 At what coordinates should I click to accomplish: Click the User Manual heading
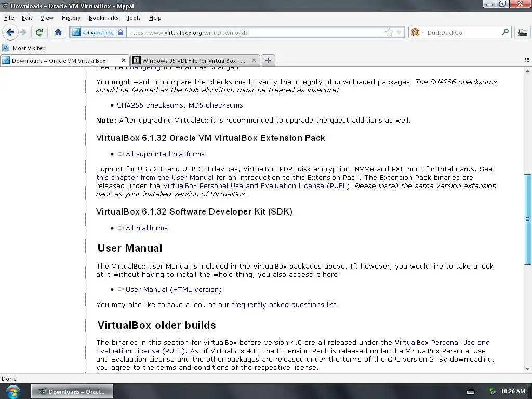coord(129,248)
